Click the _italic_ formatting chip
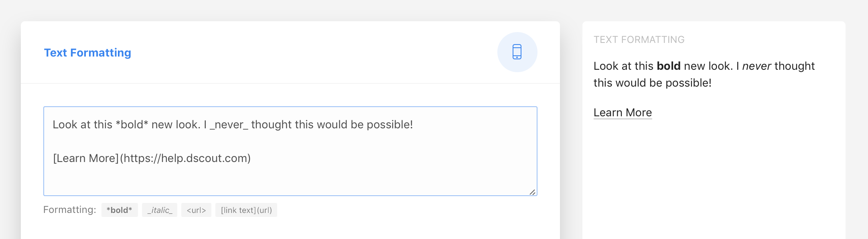The width and height of the screenshot is (868, 239). tap(160, 210)
